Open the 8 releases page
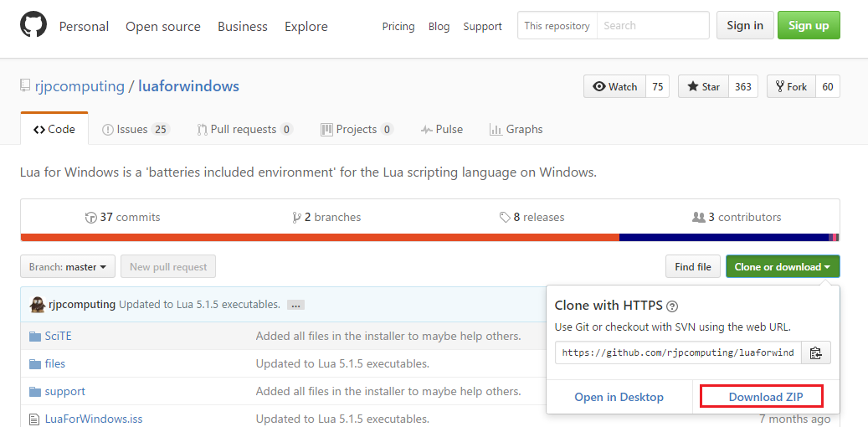 (532, 217)
